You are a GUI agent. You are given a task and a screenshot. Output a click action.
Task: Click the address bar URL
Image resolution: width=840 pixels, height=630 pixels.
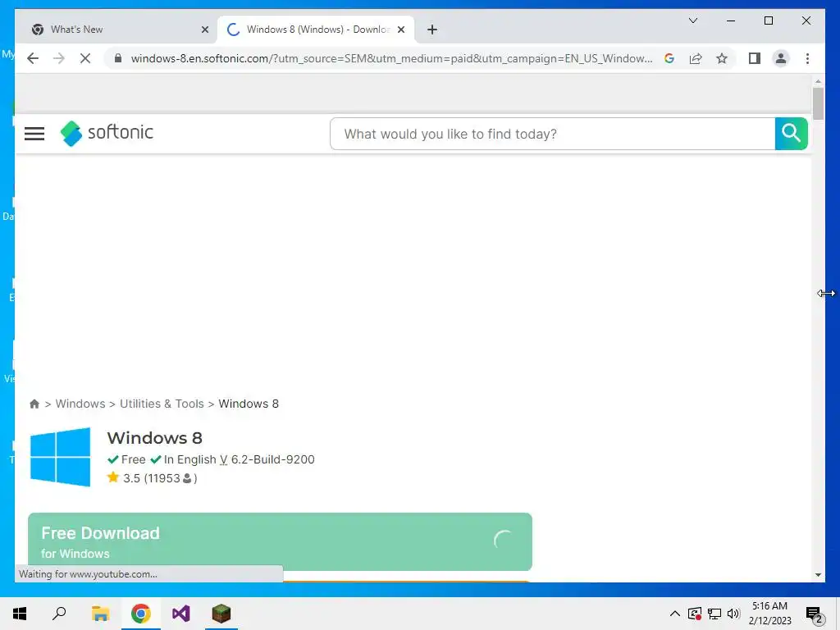tap(391, 58)
